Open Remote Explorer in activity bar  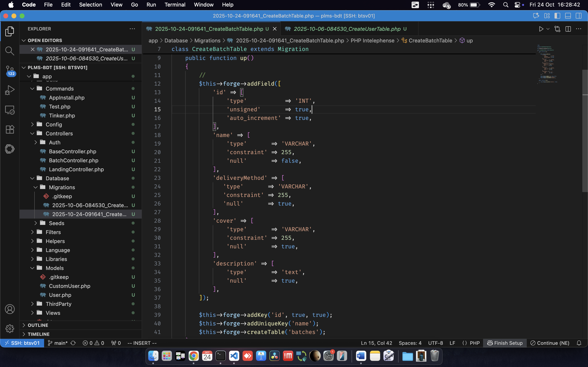click(9, 110)
